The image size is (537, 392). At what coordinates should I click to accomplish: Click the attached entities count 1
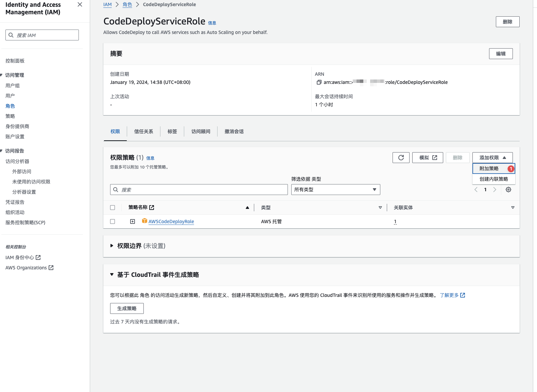click(x=395, y=221)
